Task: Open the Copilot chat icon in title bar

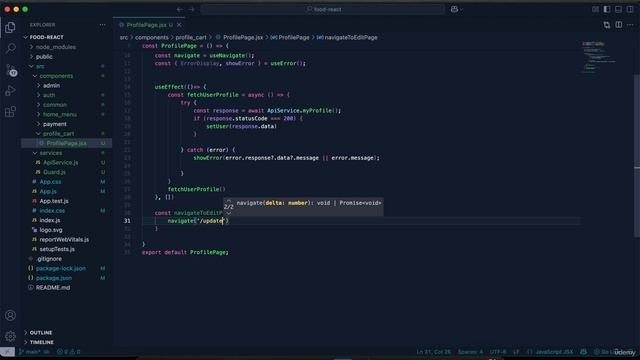Action: (454, 9)
